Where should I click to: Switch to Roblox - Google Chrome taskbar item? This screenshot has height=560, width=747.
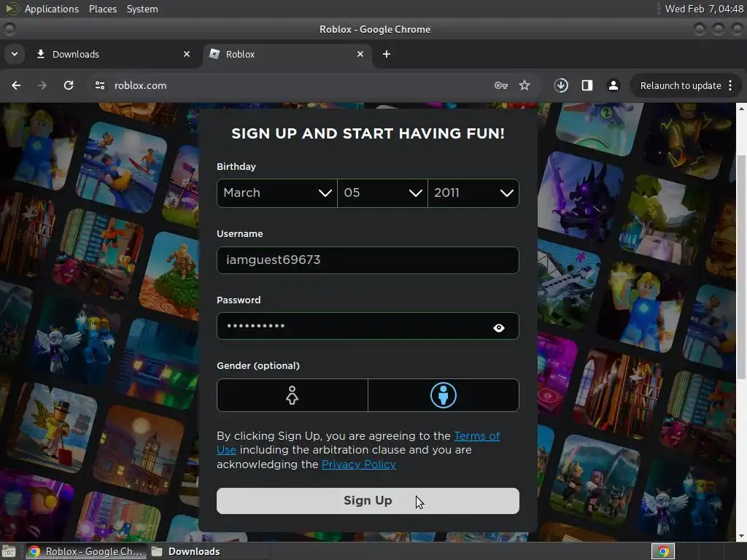coord(86,551)
